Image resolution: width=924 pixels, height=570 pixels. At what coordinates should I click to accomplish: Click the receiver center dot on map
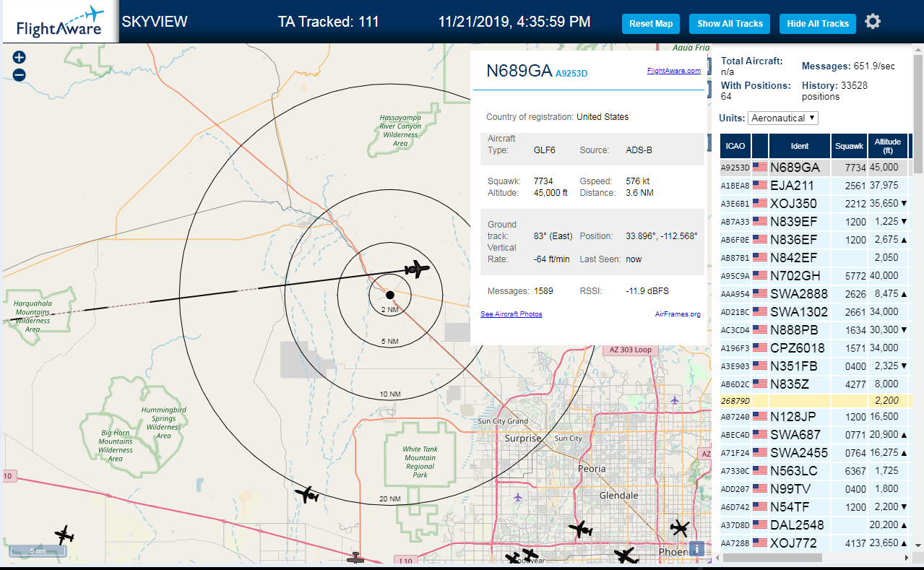[x=389, y=295]
